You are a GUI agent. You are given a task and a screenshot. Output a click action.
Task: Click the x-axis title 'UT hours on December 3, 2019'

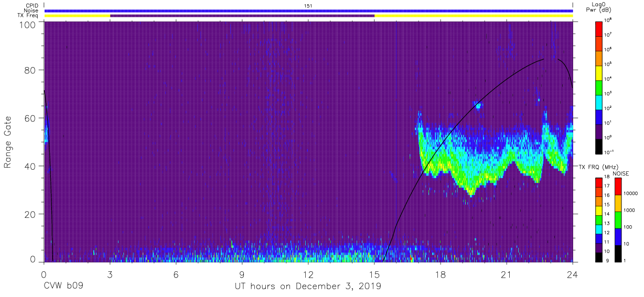(308, 287)
